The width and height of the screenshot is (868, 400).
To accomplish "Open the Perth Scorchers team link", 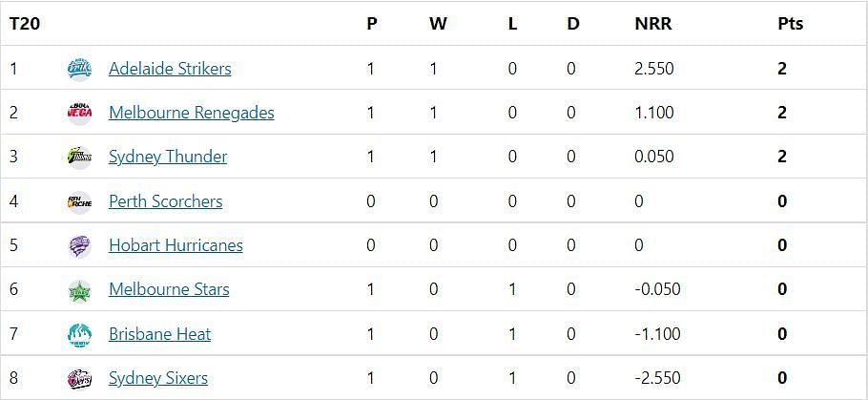I will 166,201.
